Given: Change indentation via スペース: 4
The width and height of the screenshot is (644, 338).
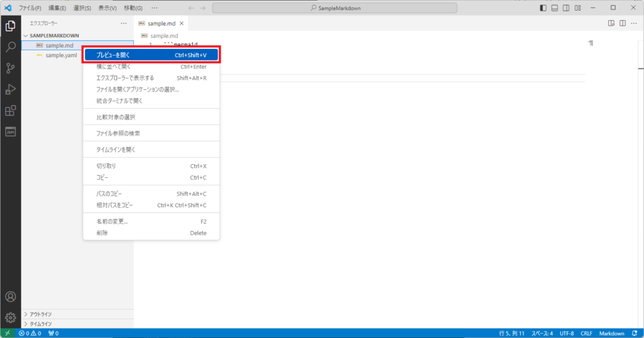Looking at the screenshot, I should pos(541,333).
